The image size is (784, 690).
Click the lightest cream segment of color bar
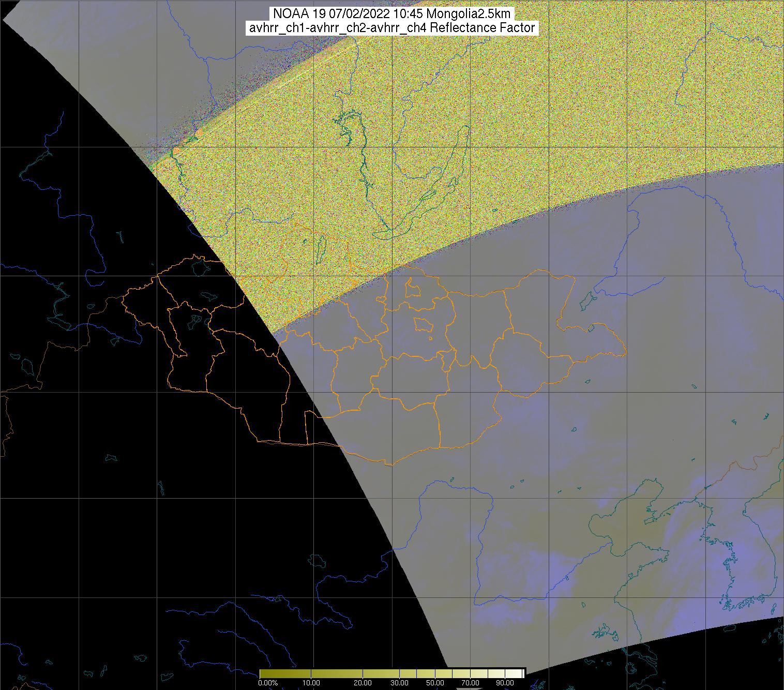tap(515, 673)
